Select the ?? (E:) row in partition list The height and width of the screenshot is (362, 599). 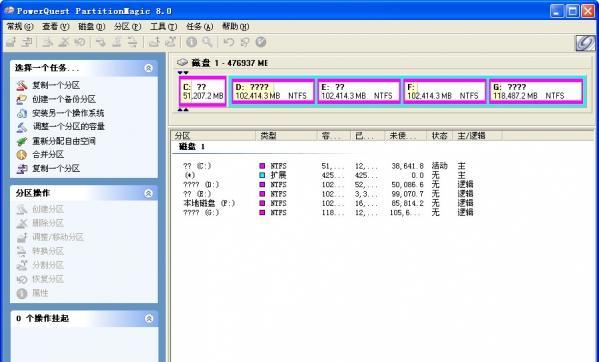point(329,194)
